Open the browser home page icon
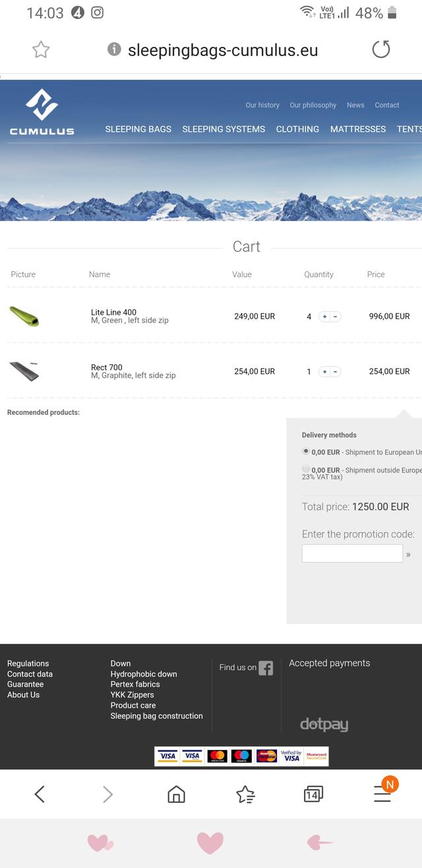422x868 pixels. (x=176, y=794)
